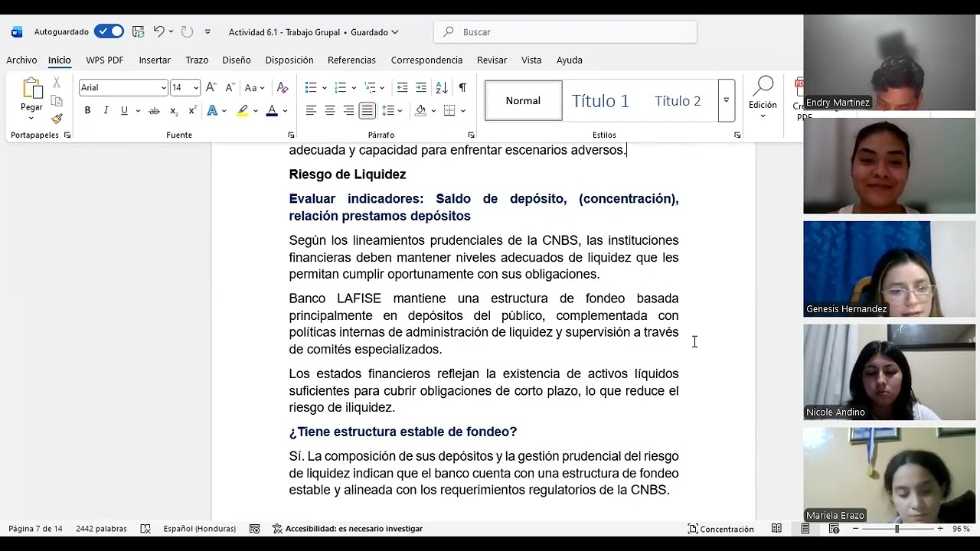Click the bulleted list icon
The height and width of the screenshot is (551, 980).
pyautogui.click(x=311, y=87)
